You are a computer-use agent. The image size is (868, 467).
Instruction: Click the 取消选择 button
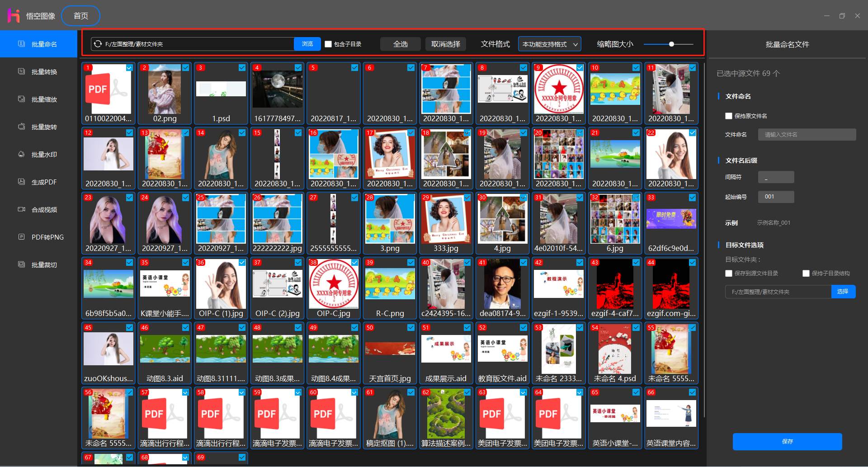click(446, 44)
